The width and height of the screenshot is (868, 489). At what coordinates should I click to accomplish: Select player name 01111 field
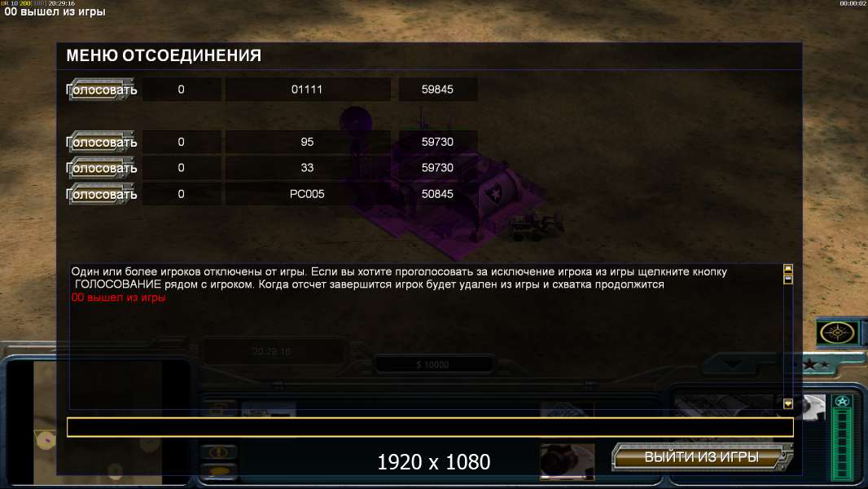click(x=307, y=89)
